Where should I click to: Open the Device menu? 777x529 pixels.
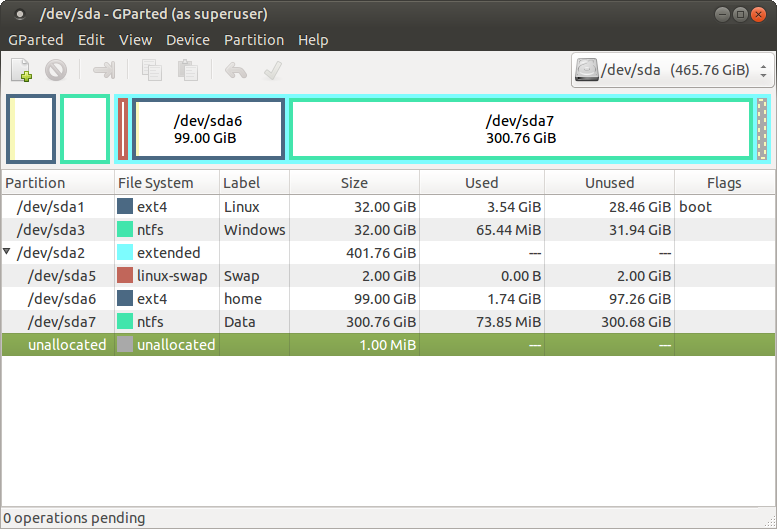tap(187, 40)
